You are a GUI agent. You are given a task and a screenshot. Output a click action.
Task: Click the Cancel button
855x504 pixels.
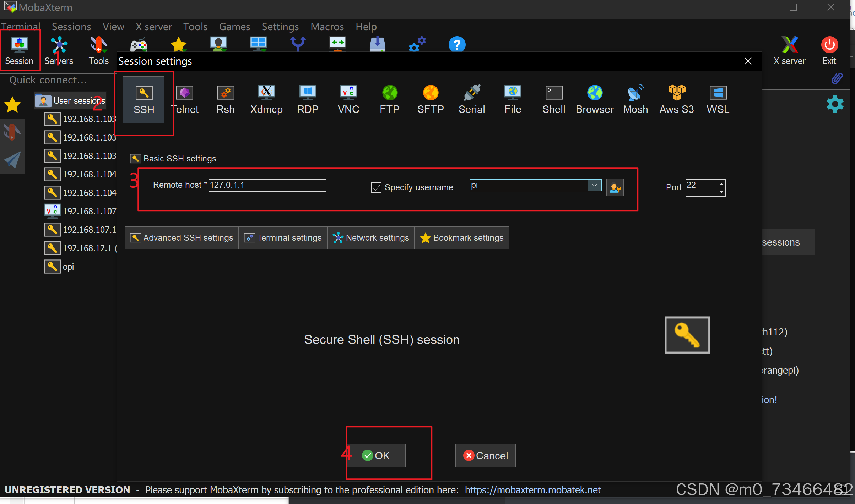pyautogui.click(x=485, y=455)
